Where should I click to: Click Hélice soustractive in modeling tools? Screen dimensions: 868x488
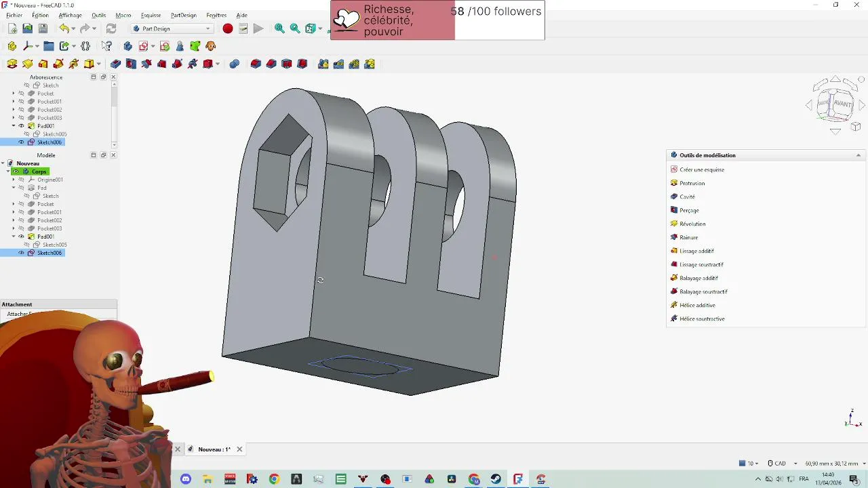point(702,319)
